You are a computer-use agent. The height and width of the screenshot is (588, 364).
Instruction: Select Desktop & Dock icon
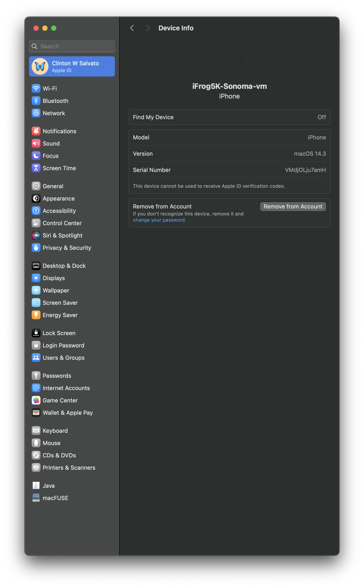click(36, 266)
